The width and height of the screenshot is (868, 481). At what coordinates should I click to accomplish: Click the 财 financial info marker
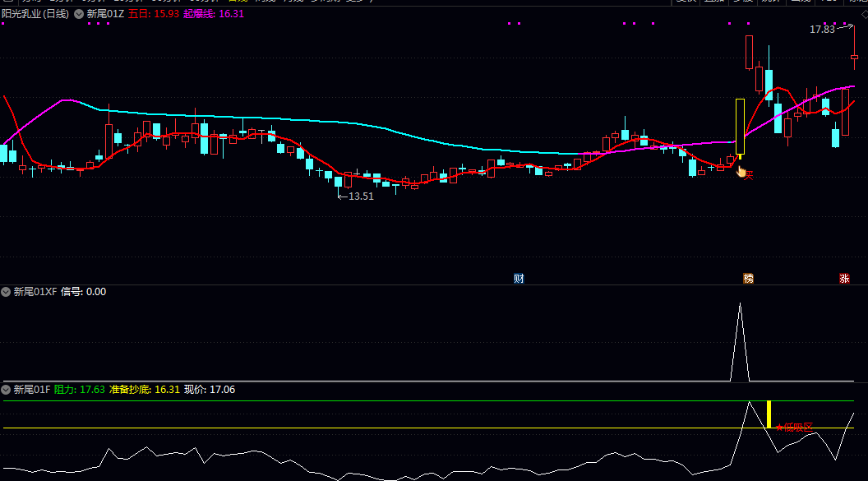tap(519, 278)
